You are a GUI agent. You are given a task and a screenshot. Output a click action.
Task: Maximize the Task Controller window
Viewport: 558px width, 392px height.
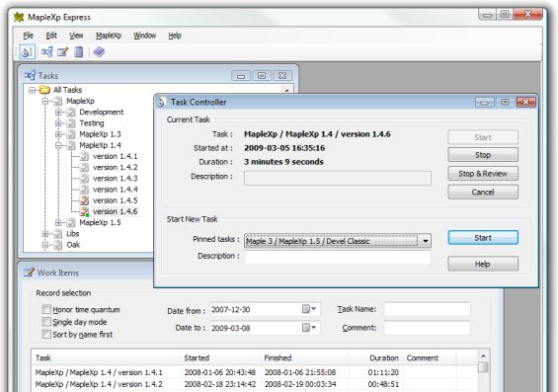point(505,103)
